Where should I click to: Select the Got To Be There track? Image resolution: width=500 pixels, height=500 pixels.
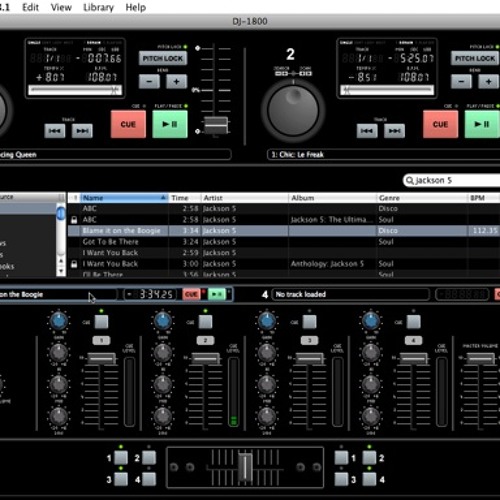284,242
